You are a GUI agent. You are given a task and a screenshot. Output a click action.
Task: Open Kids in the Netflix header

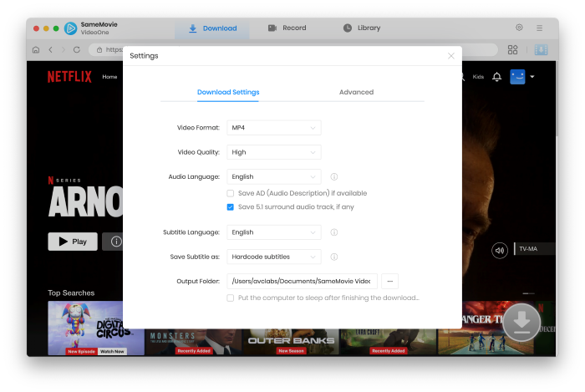478,77
